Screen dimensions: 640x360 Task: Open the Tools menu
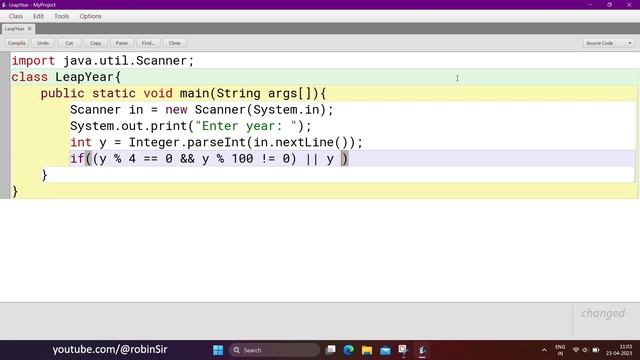[x=62, y=16]
